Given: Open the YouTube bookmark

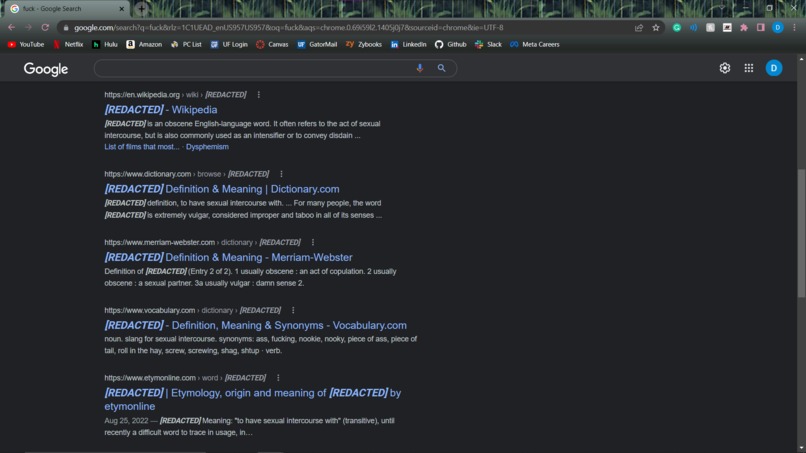Looking at the screenshot, I should point(26,45).
